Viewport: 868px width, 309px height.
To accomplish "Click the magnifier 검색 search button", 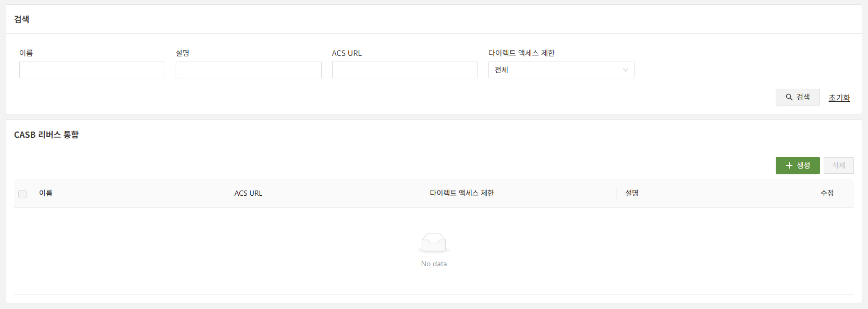I will 797,97.
